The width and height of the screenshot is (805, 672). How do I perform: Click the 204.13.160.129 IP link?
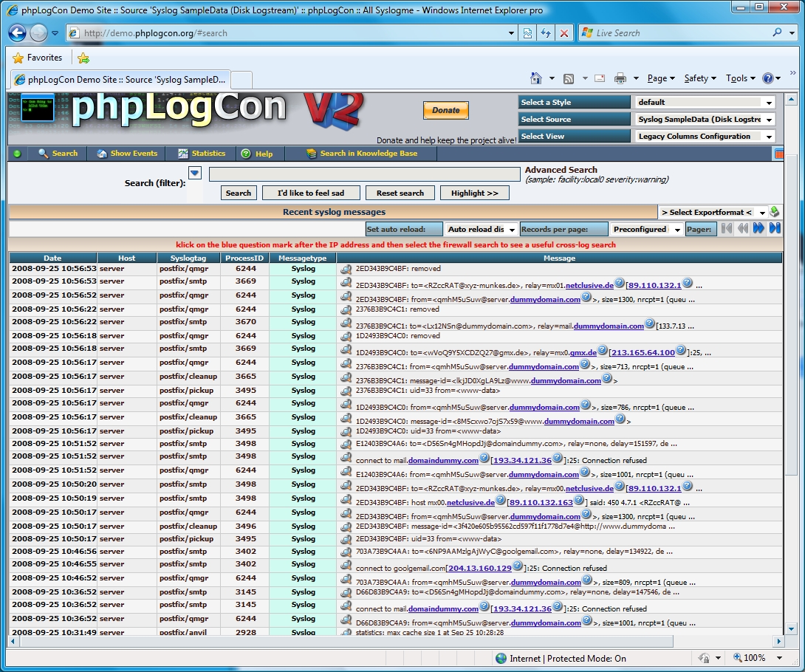coord(480,569)
